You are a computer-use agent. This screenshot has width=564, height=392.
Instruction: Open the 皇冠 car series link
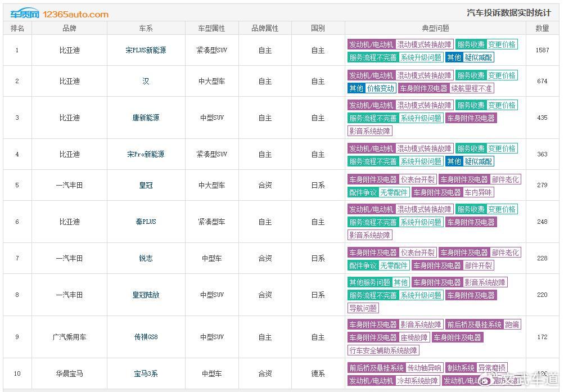click(146, 185)
